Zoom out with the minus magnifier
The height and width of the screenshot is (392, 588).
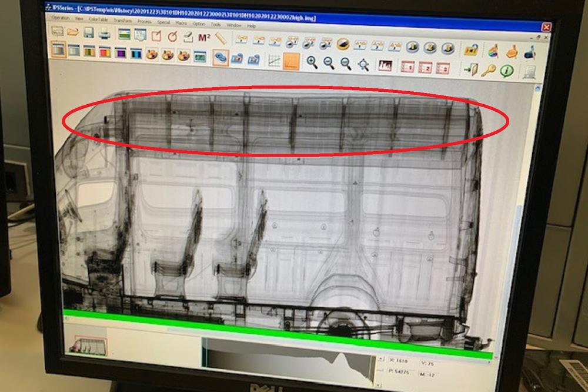tap(329, 63)
